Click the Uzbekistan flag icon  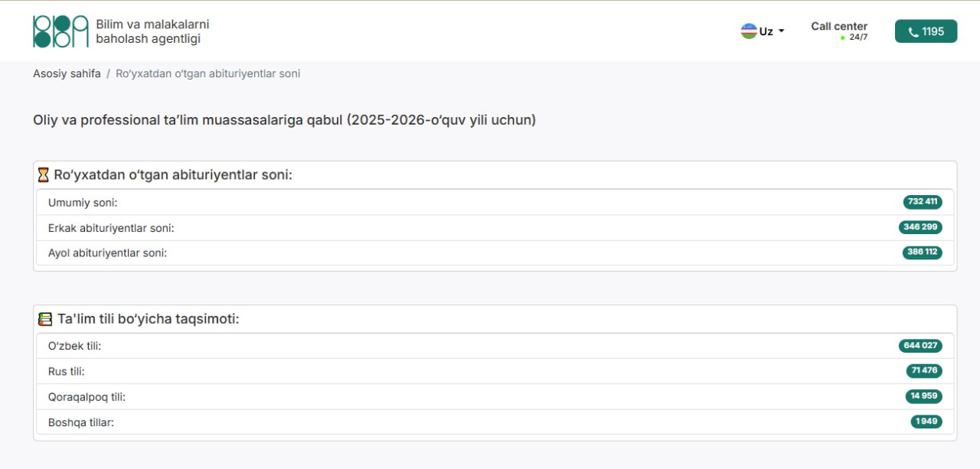point(749,31)
